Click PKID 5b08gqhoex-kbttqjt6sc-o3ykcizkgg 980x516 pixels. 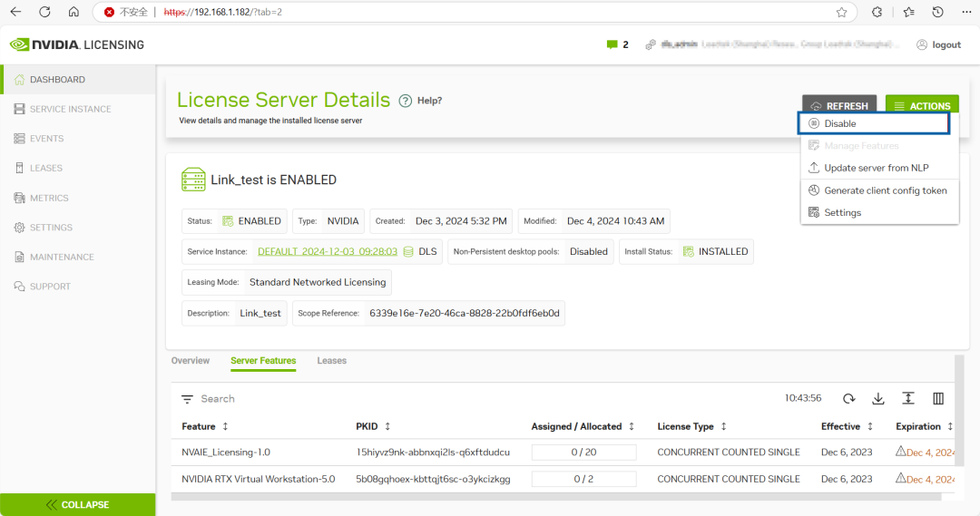coord(433,479)
